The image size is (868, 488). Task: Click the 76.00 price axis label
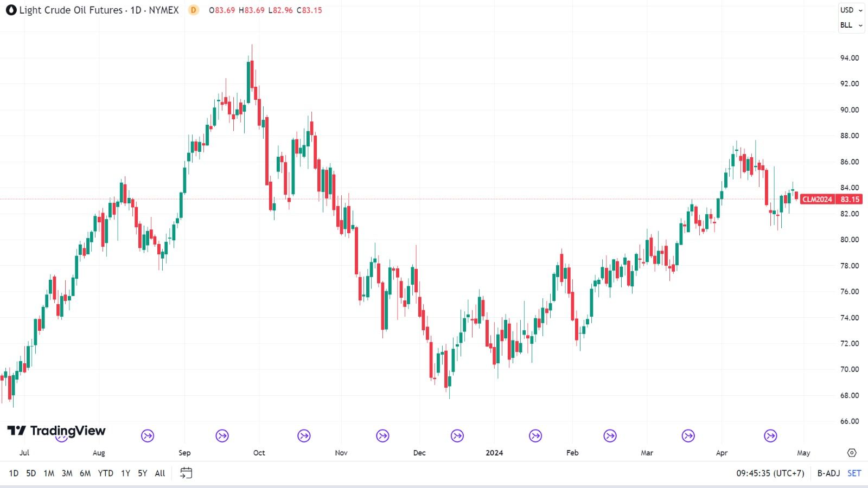point(850,291)
